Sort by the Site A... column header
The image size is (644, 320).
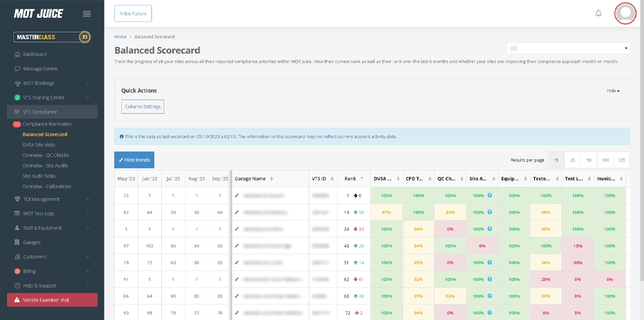(x=482, y=179)
